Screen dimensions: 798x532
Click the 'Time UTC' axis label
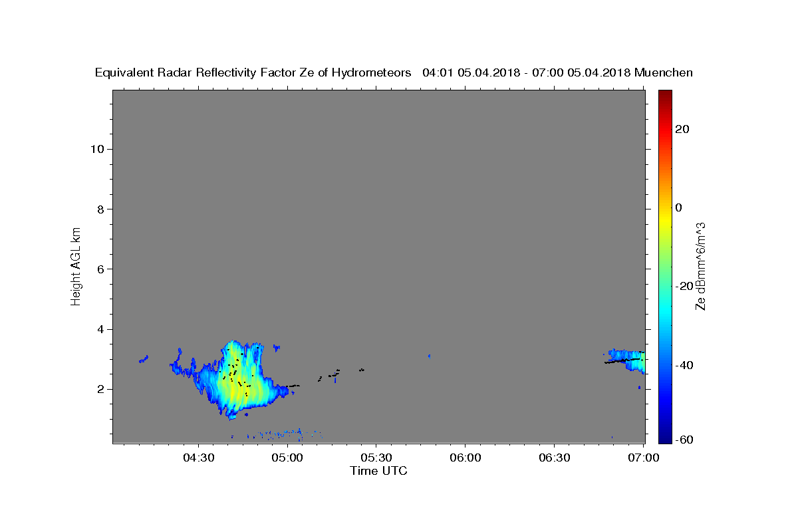tap(378, 471)
